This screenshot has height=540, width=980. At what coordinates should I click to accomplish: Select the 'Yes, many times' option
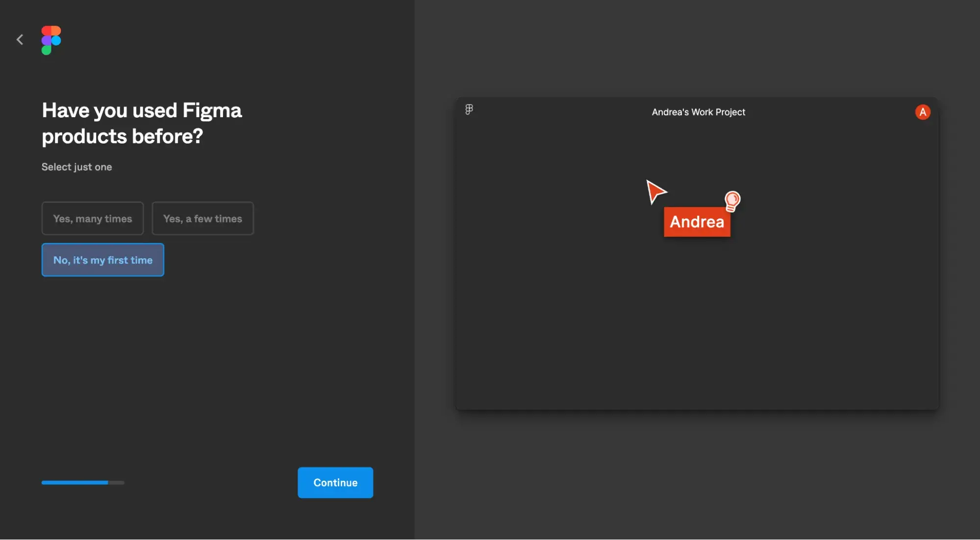point(93,219)
